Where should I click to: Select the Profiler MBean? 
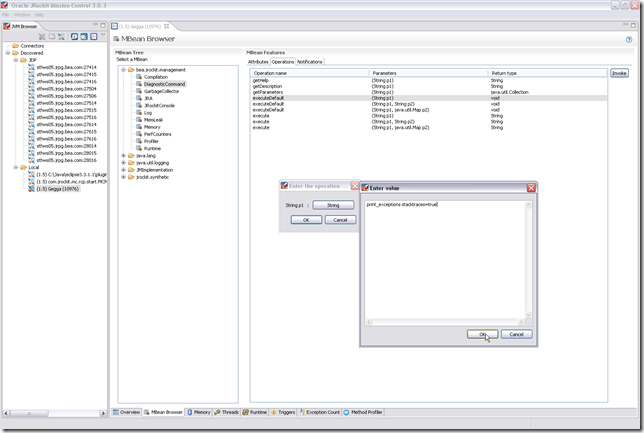(151, 141)
